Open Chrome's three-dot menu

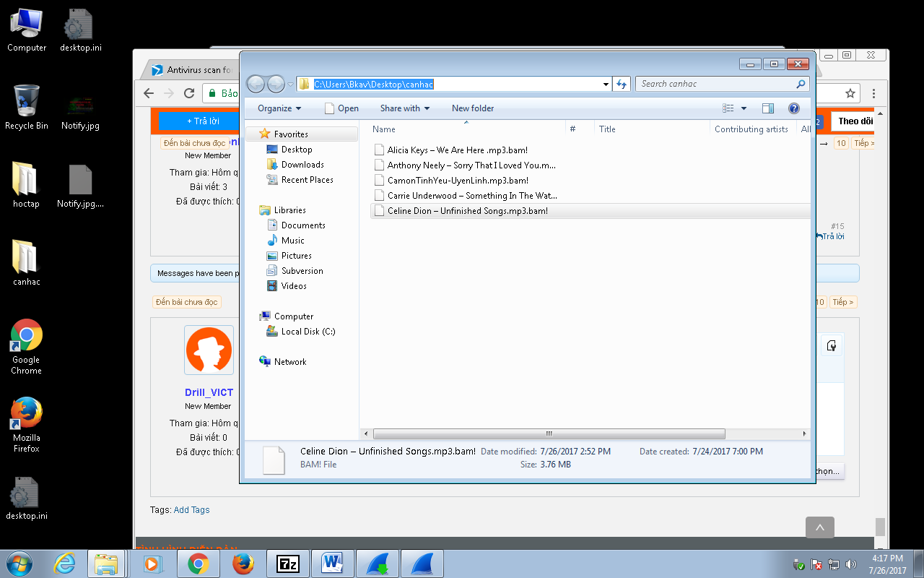point(874,93)
